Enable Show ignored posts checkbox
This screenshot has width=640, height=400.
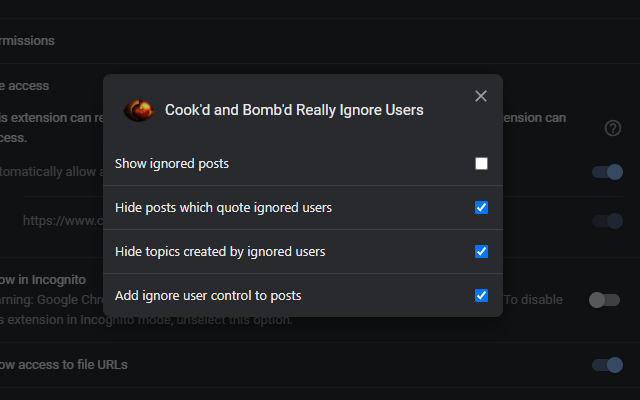481,164
